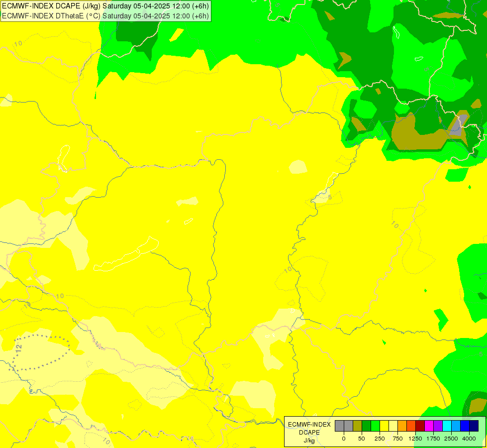Click the purple legend color swatch
The image size is (487, 448).
[438, 426]
